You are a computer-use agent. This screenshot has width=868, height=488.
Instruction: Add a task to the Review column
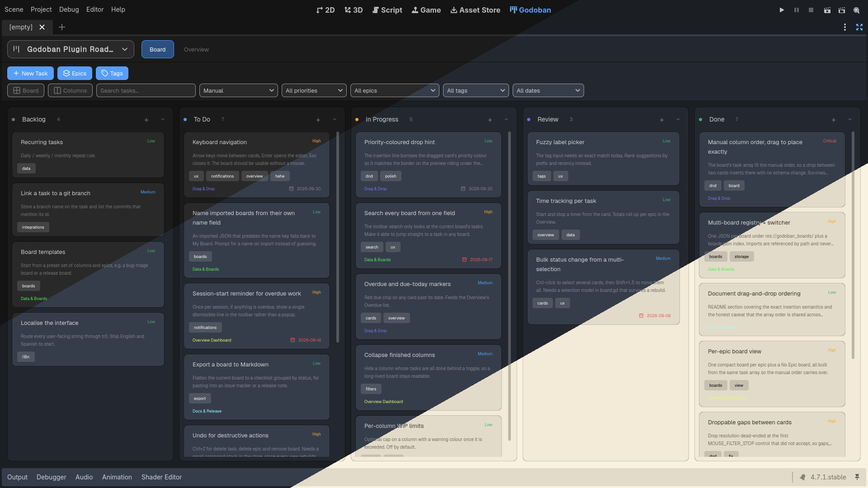pyautogui.click(x=662, y=120)
